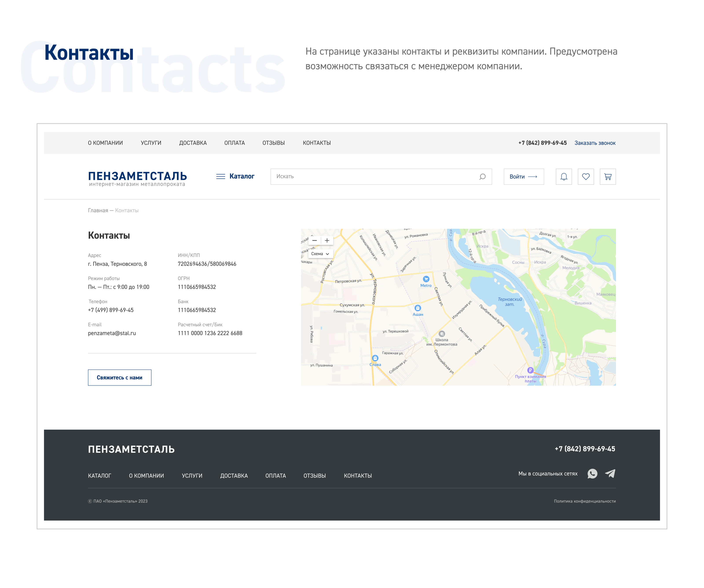The width and height of the screenshot is (704, 588).
Task: Select О КОМПАНИИ in top menu
Action: (x=105, y=143)
